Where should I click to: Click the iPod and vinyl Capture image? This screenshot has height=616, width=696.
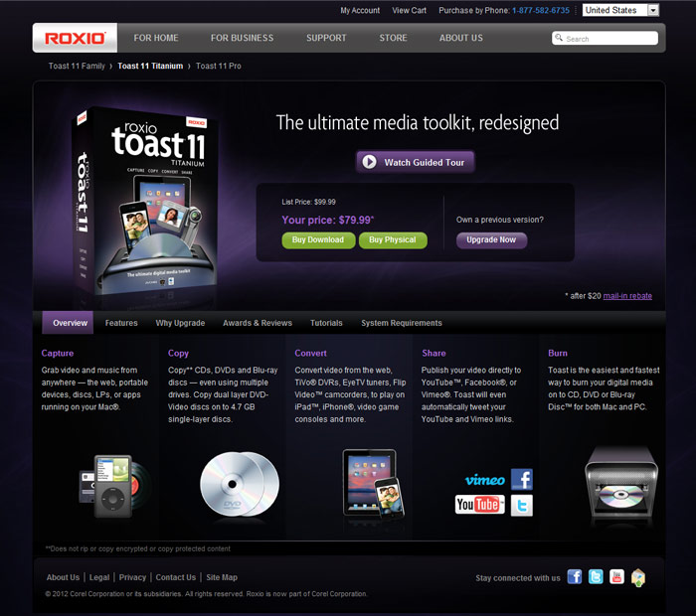pyautogui.click(x=114, y=486)
